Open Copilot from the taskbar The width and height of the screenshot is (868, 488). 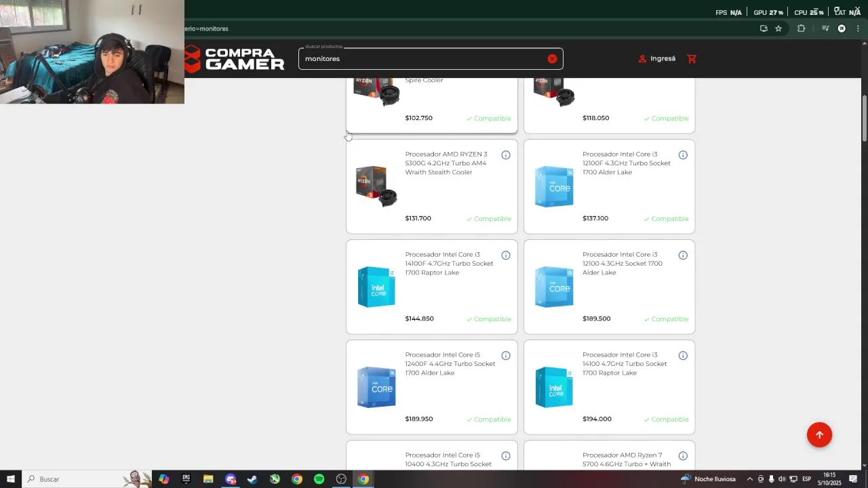click(x=163, y=479)
